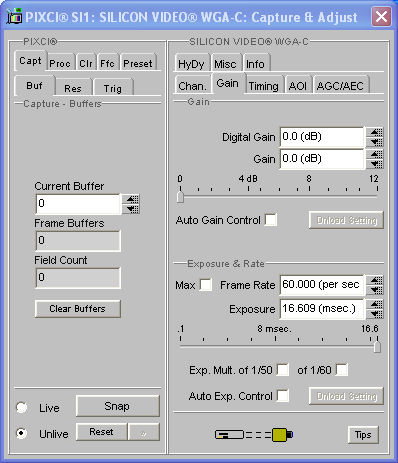Decrease Exposure value with down arrow
Viewport: 398px width, 463px height.
click(x=375, y=314)
